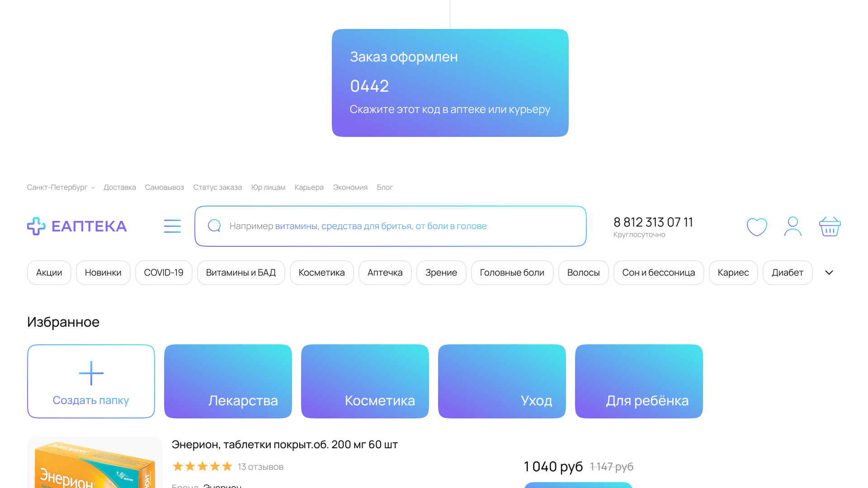The image size is (868, 488).
Task: Open the Для ребёнка favorites folder
Action: pyautogui.click(x=639, y=381)
